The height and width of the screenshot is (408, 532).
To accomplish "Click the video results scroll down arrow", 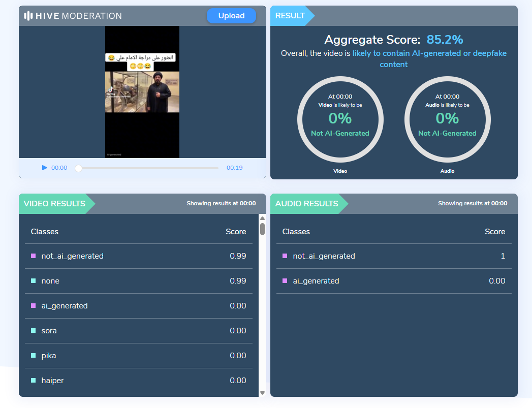I will click(x=262, y=393).
